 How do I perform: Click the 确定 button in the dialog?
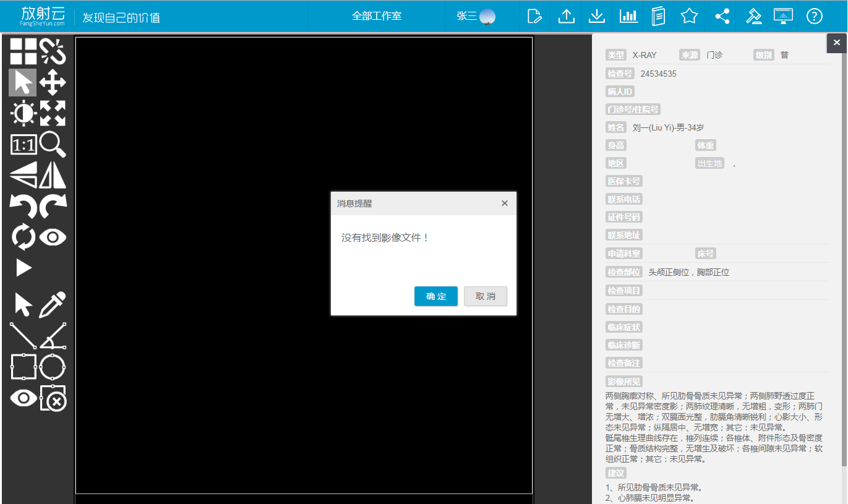point(435,296)
